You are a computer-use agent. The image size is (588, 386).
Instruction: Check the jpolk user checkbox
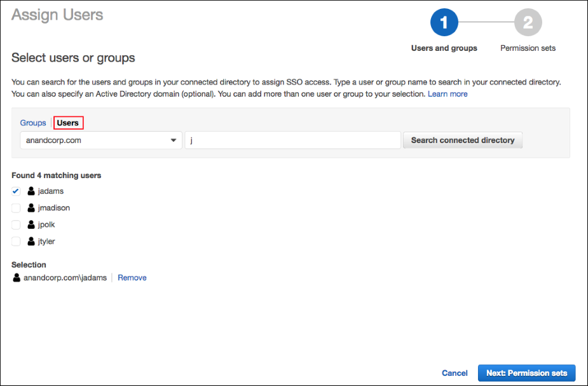15,224
